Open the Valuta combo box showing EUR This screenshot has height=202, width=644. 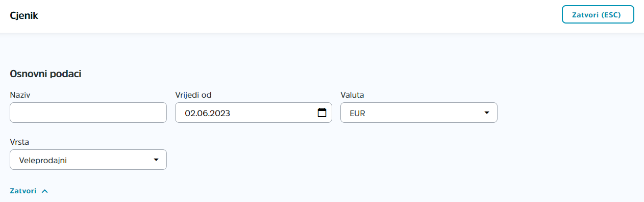[419, 113]
